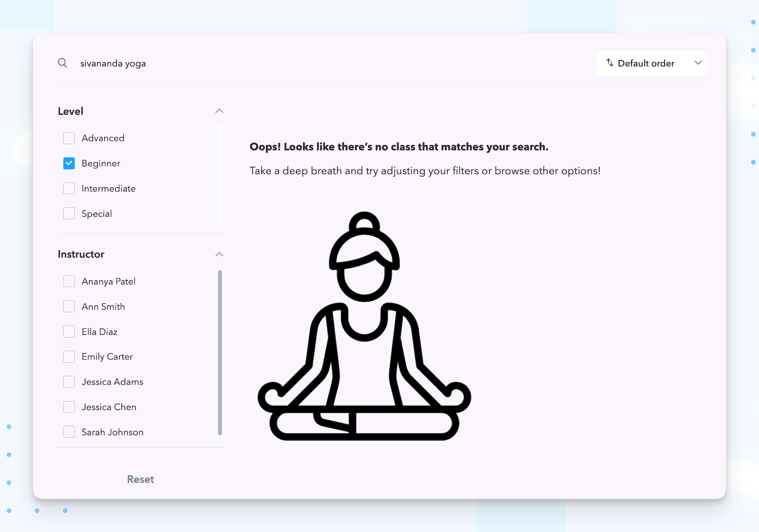
Task: Check the Jessica Chen checkbox
Action: click(x=69, y=407)
